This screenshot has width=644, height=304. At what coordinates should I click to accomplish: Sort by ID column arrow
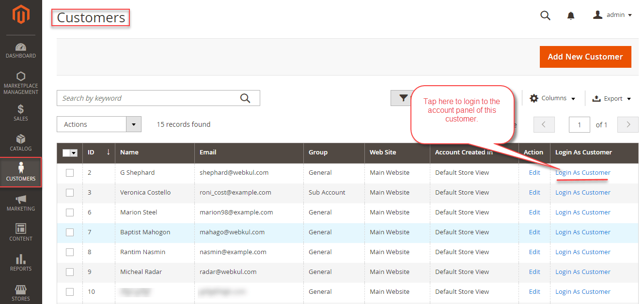pos(109,152)
